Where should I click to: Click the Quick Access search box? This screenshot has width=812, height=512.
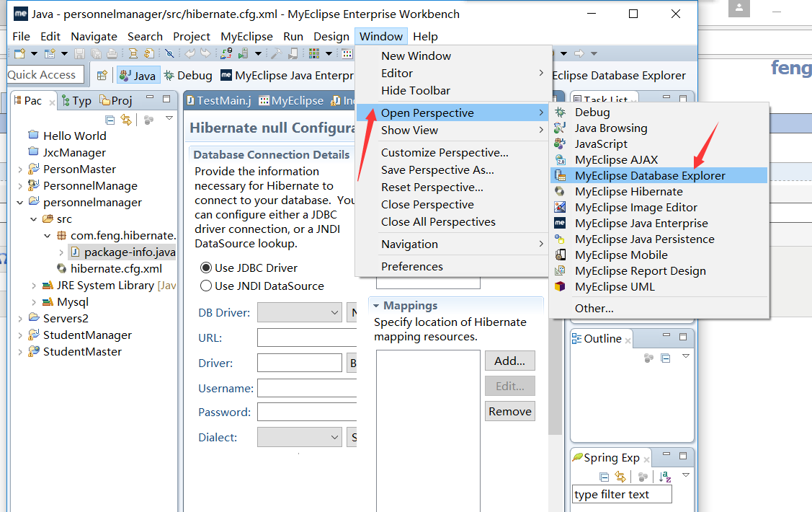[45, 74]
